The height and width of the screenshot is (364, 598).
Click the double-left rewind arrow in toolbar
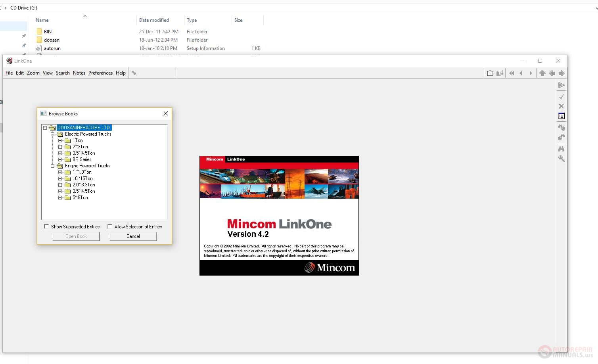512,73
